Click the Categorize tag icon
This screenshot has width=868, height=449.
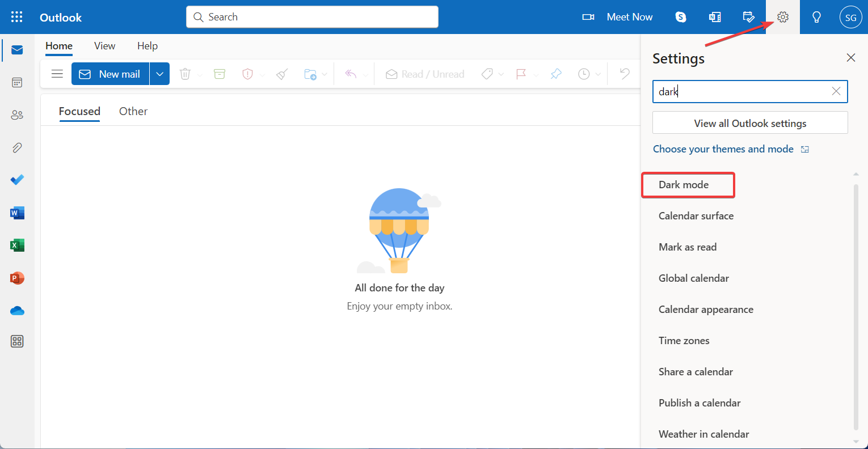[x=487, y=74]
